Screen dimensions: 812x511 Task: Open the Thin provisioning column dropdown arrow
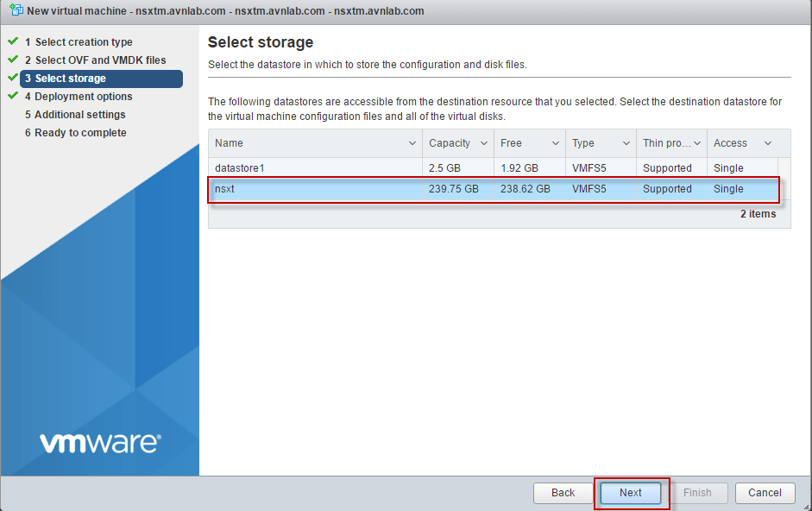697,143
